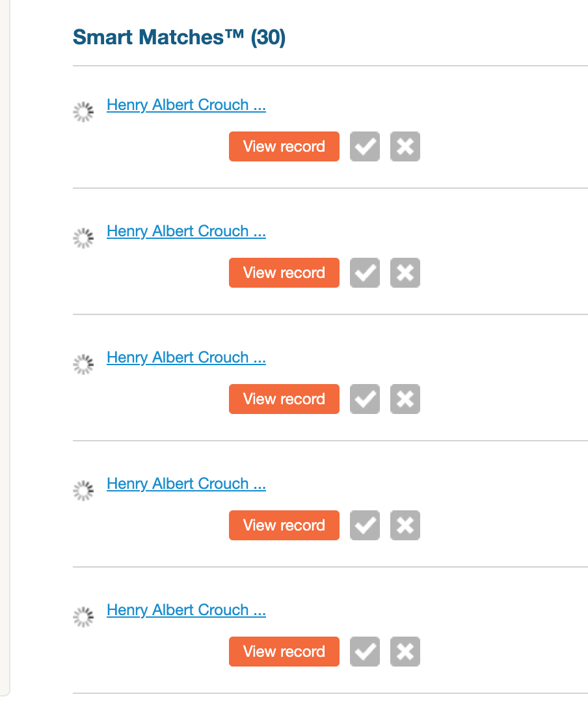The image size is (588, 703).
Task: Open View record for the second match
Action: (284, 273)
